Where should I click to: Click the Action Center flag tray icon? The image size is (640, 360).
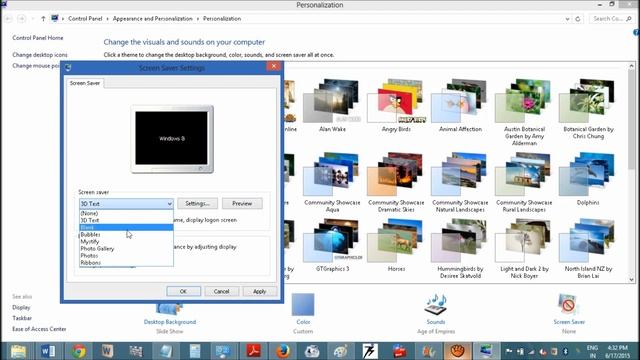(x=509, y=351)
